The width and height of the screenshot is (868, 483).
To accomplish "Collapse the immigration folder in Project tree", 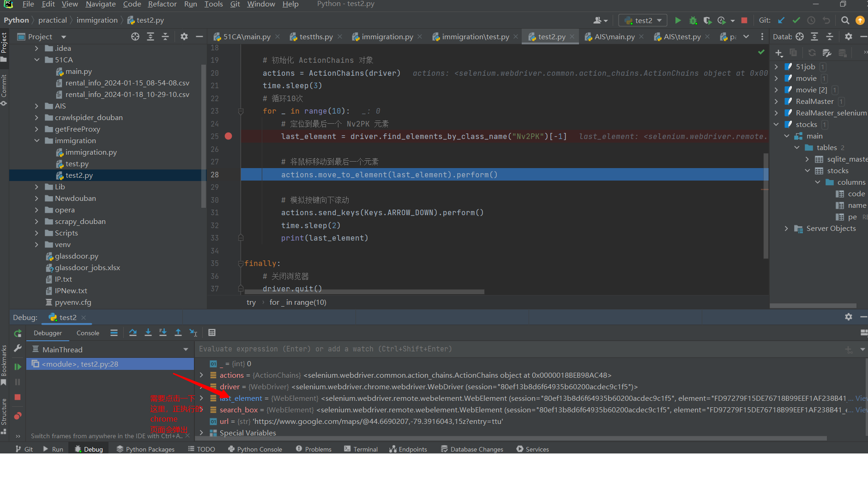I will (x=37, y=140).
